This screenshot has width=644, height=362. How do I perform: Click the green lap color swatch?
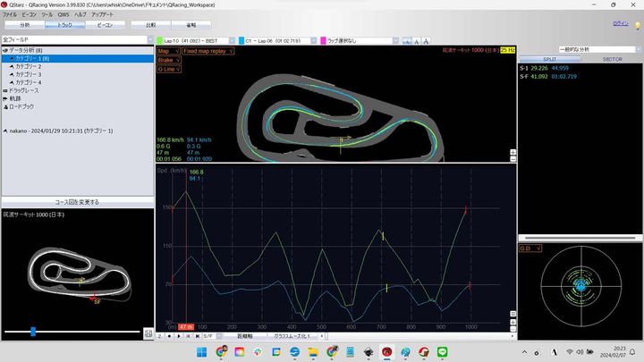(158, 41)
